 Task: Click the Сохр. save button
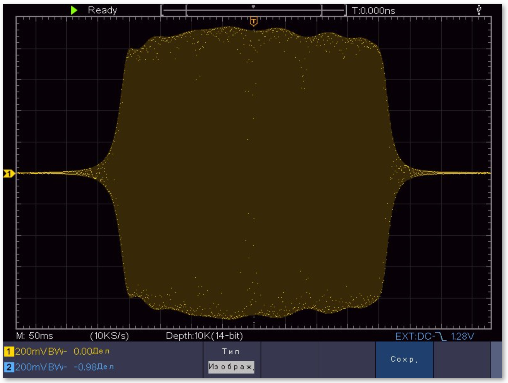(404, 359)
